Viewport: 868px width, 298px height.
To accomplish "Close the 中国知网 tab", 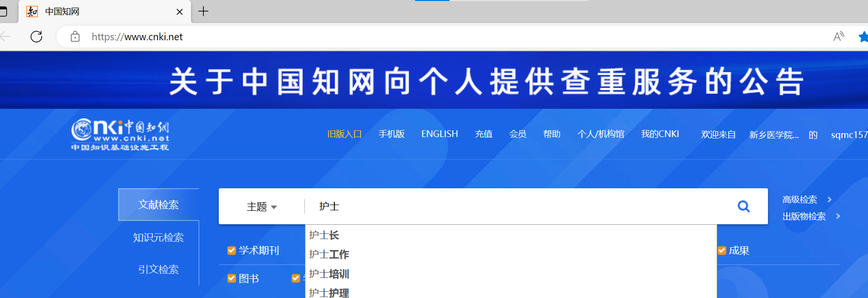I will [x=180, y=12].
